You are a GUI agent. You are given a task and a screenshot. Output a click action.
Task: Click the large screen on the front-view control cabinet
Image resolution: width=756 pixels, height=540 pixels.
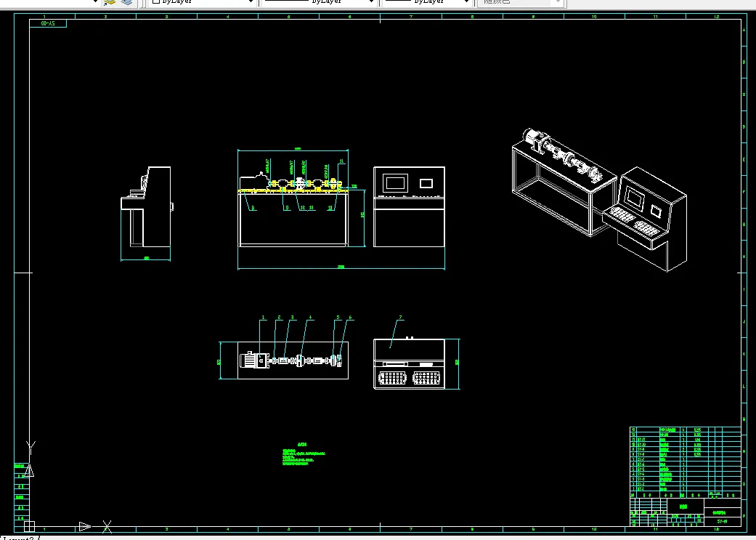pos(395,183)
